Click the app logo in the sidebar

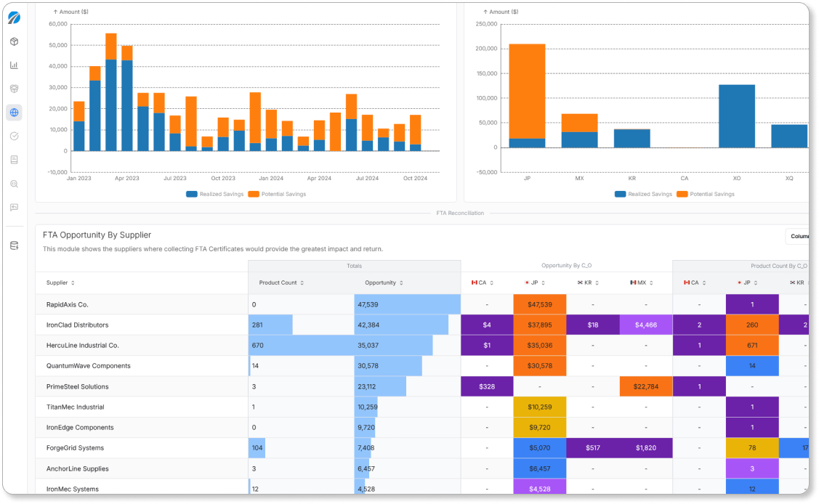coord(14,17)
